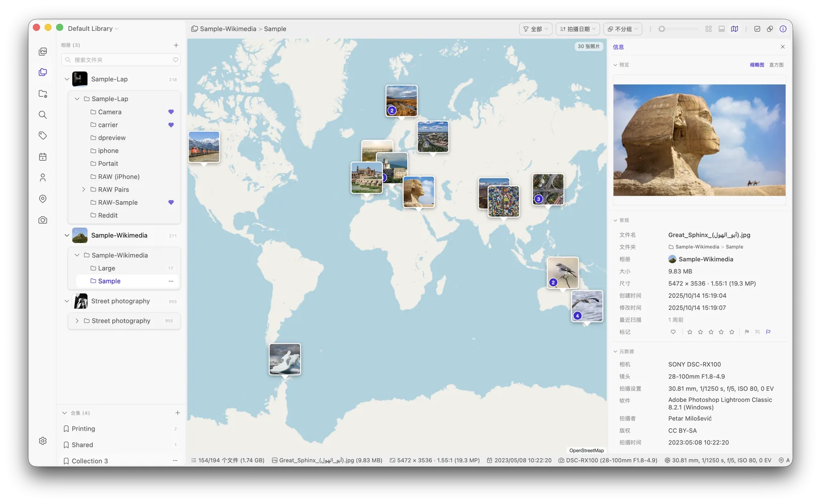Image resolution: width=821 pixels, height=504 pixels.
Task: Switch to the 直方图 histogram tab
Action: coord(776,65)
